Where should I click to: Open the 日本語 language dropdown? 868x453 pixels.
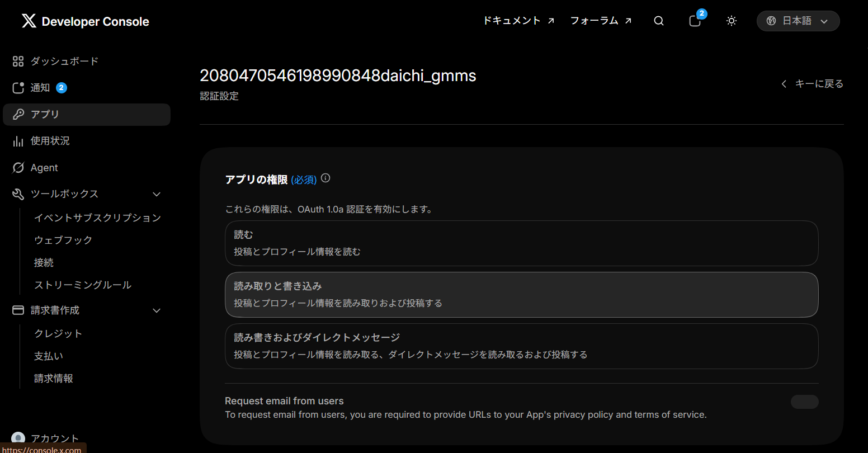point(798,21)
